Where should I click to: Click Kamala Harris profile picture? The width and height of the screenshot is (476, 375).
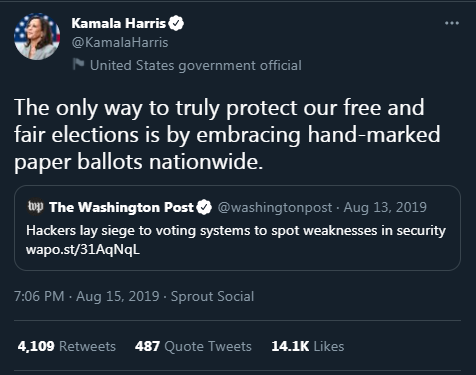pos(37,36)
